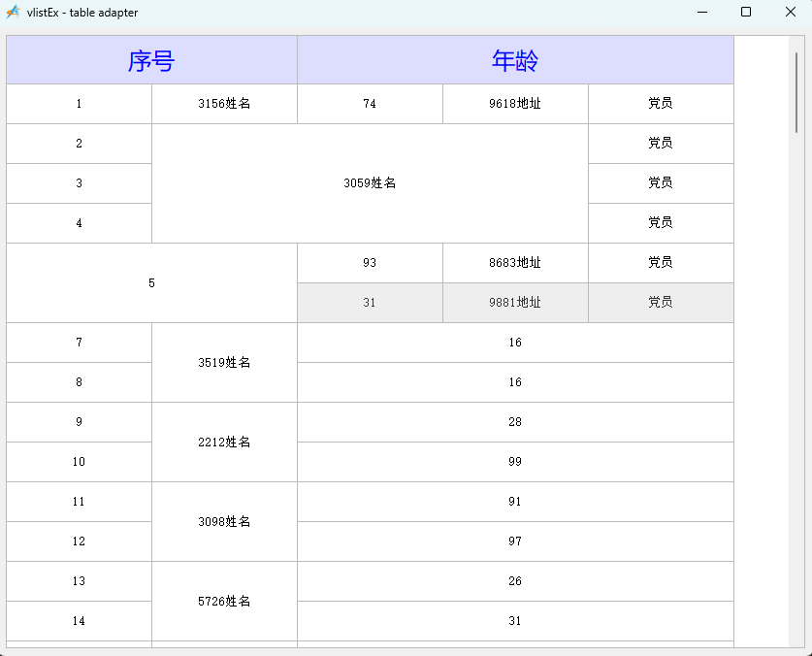Click the age cell showing 93
Viewport: 812px width, 656px height.
[x=370, y=263]
